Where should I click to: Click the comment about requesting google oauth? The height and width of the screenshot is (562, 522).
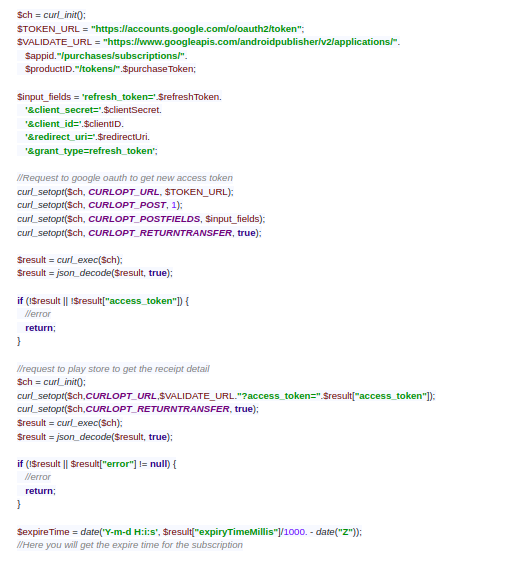pyautogui.click(x=125, y=178)
